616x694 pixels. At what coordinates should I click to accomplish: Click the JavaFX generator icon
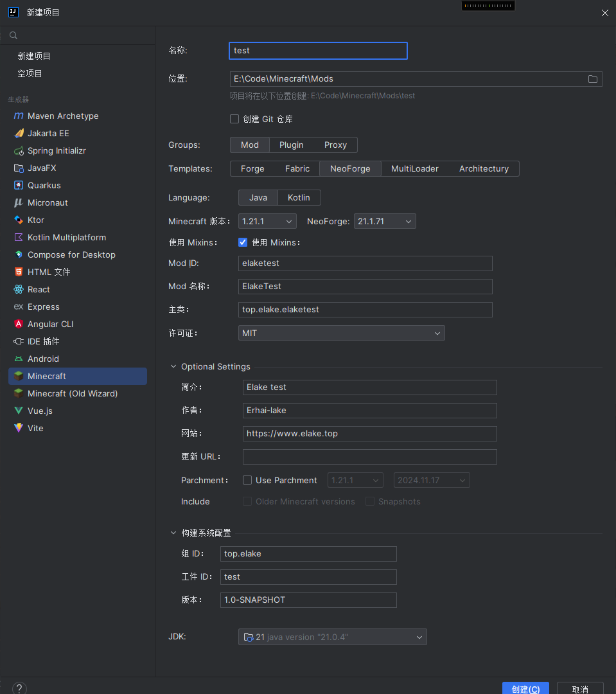click(19, 168)
